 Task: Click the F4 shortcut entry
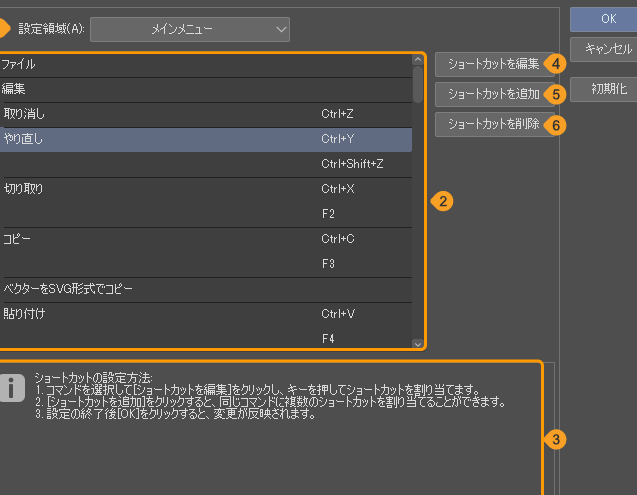pos(328,339)
